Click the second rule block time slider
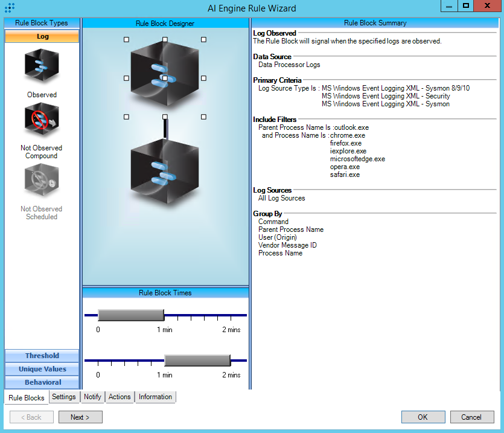The width and height of the screenshot is (504, 433). pyautogui.click(x=197, y=361)
